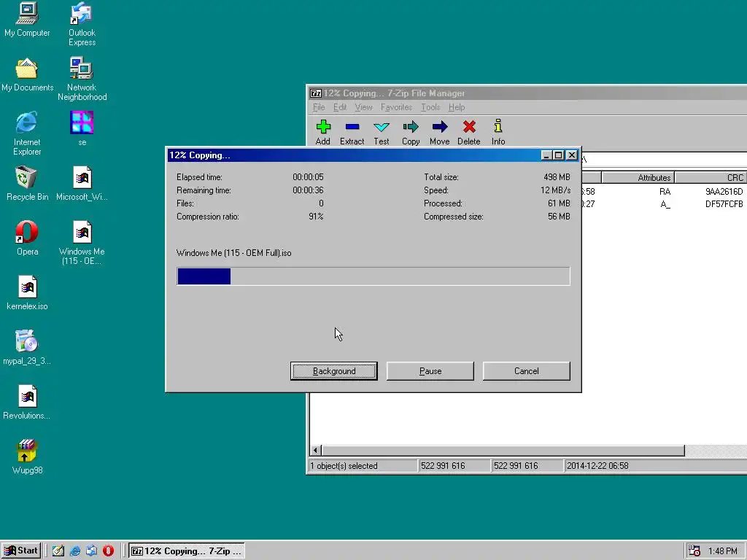Open the Start menu
Screen dimensions: 747x560
(x=21, y=551)
